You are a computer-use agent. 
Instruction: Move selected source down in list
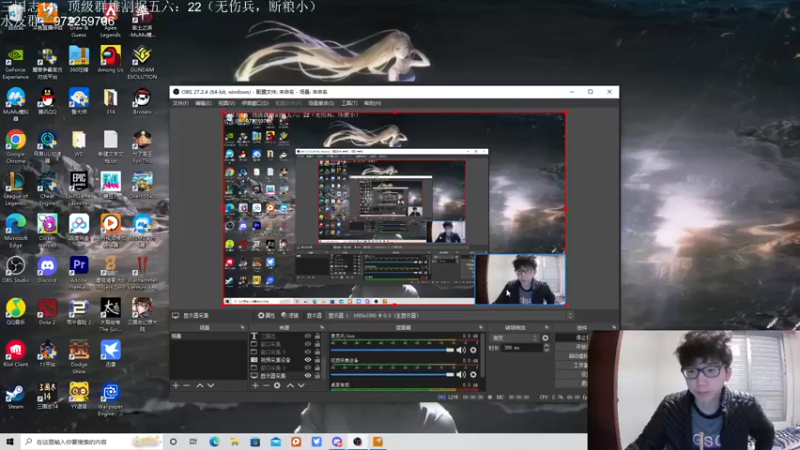(x=301, y=385)
